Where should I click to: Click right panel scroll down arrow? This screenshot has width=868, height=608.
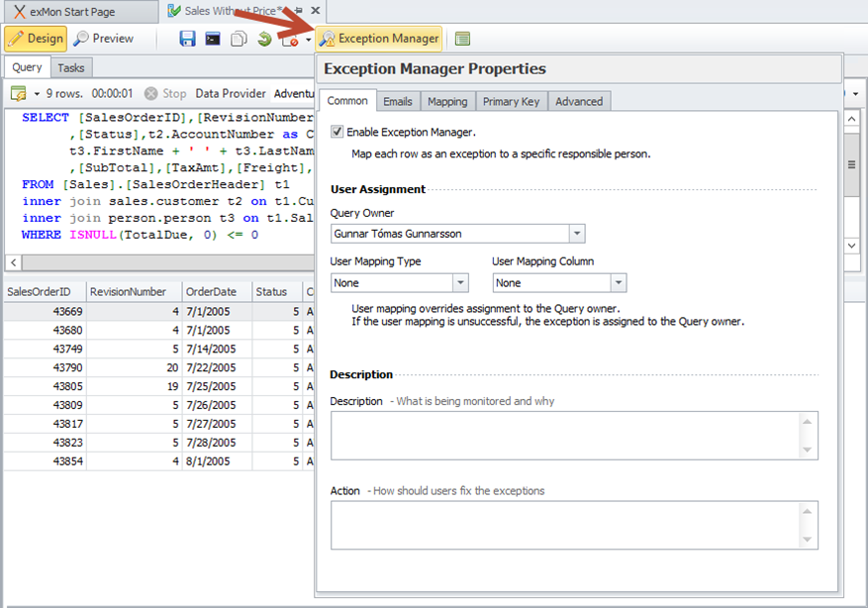coord(852,245)
